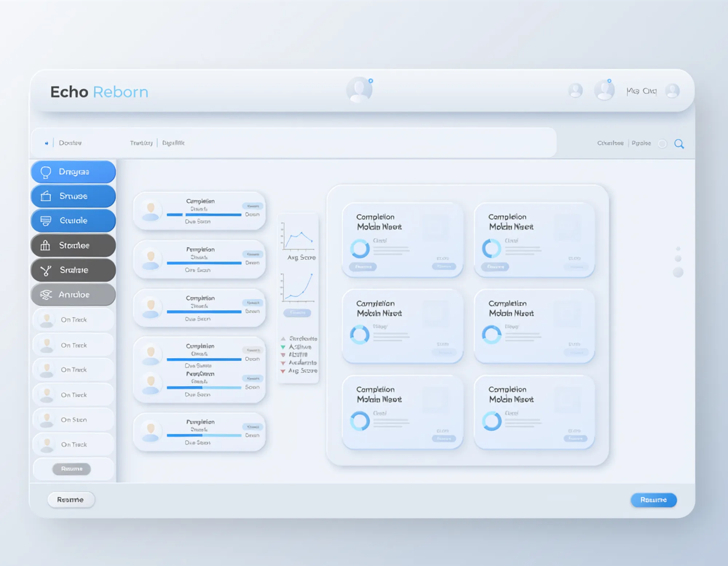Switch to the Dgalfitk tab
Screen dimensions: 728x566
coord(173,143)
